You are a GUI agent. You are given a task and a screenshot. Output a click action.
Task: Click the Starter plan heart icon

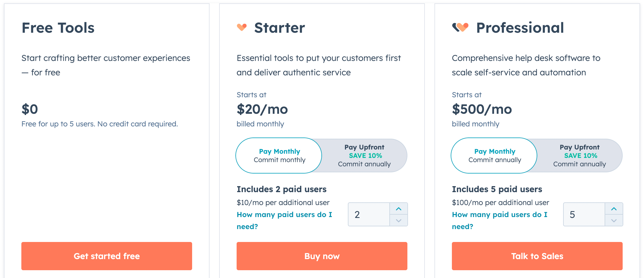[x=242, y=27]
